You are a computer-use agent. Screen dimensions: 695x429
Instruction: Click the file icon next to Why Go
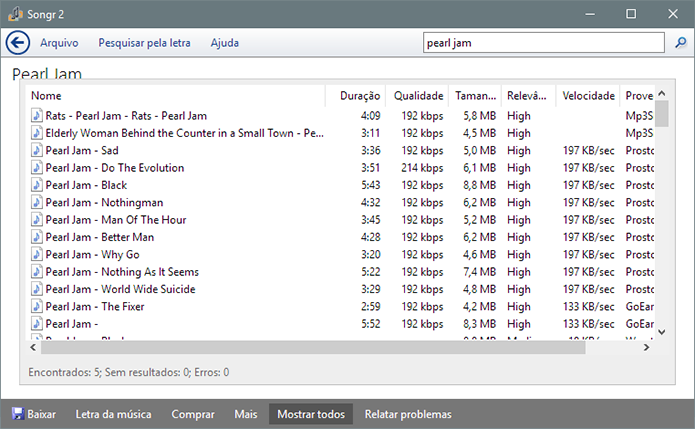point(37,254)
